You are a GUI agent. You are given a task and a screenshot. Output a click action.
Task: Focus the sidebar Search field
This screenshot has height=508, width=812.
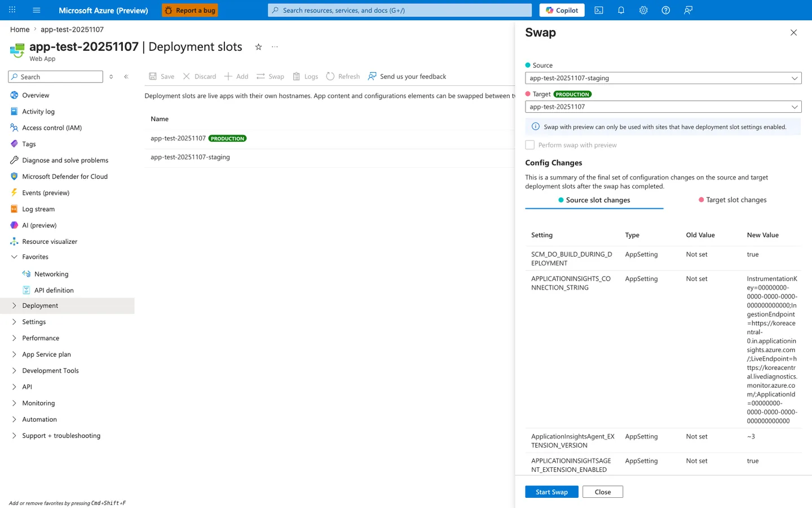click(x=56, y=77)
